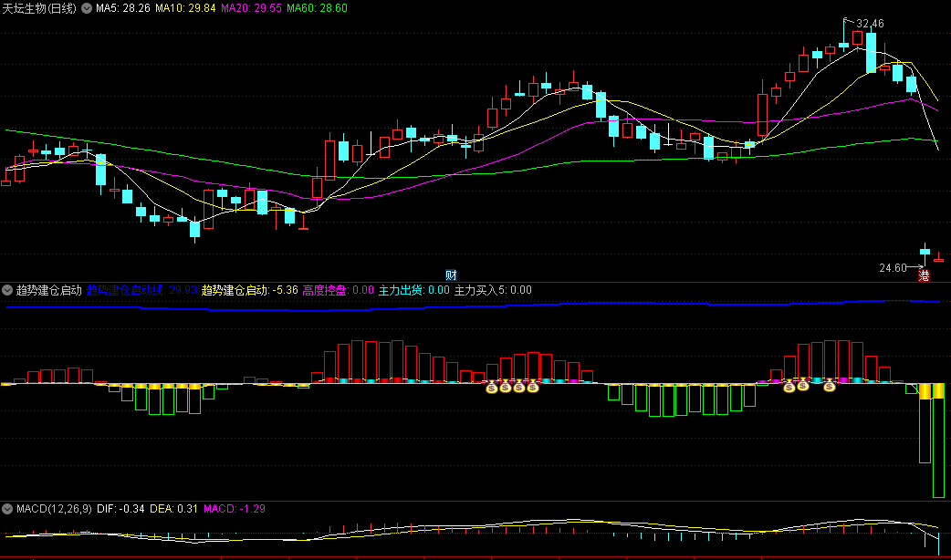The width and height of the screenshot is (951, 560).
Task: Click the red 港 marker icon
Action: 924,275
